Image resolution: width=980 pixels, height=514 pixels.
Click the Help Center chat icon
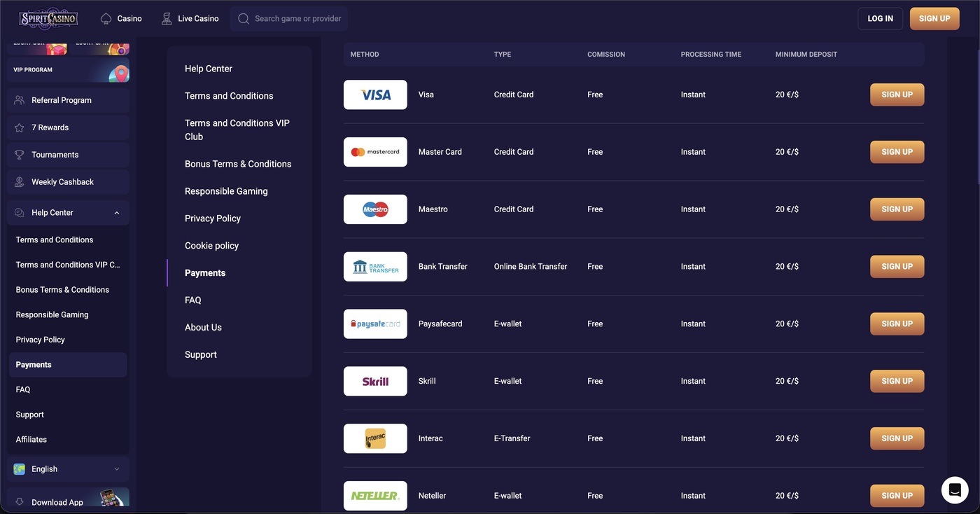[20, 213]
